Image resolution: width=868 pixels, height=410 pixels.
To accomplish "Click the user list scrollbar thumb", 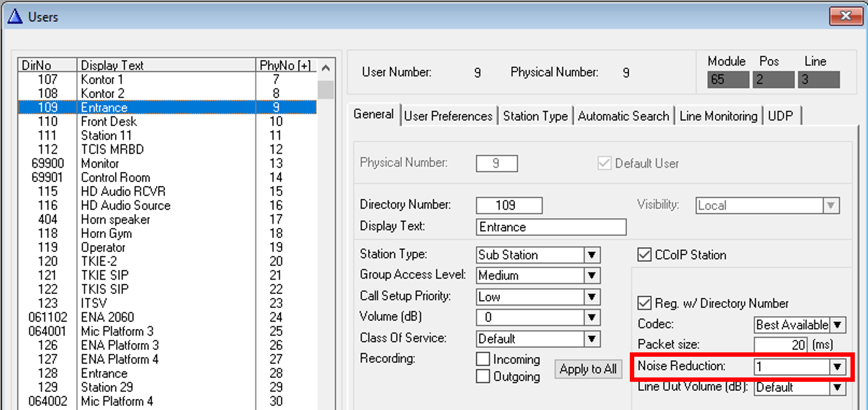I will pyautogui.click(x=326, y=90).
